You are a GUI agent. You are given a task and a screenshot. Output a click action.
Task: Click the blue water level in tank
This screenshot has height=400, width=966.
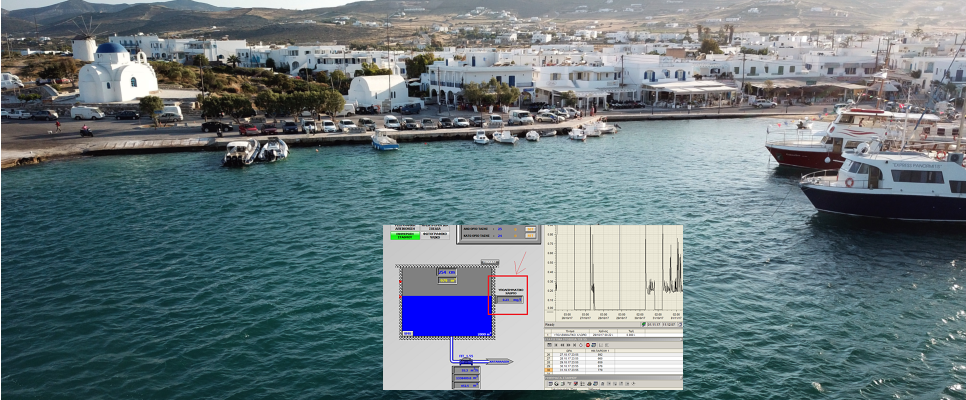click(x=446, y=315)
